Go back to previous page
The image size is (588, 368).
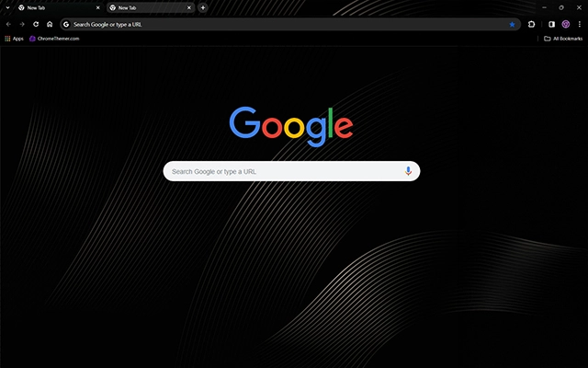pos(8,24)
